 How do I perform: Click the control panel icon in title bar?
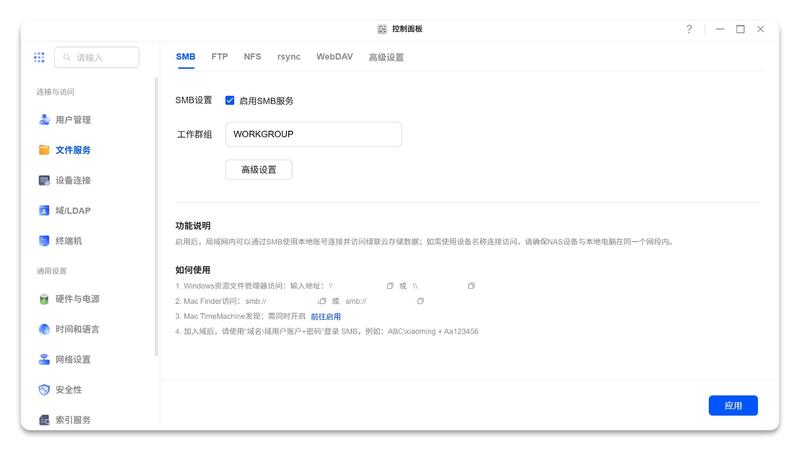tap(382, 29)
